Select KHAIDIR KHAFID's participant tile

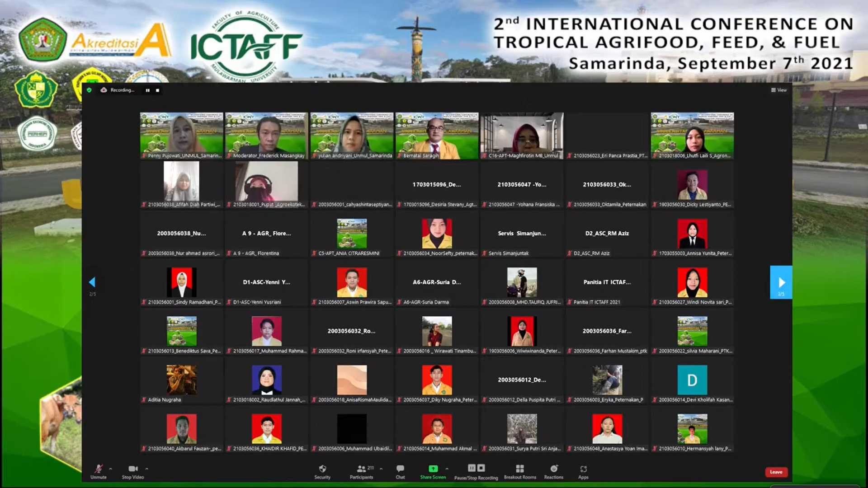coord(267,428)
